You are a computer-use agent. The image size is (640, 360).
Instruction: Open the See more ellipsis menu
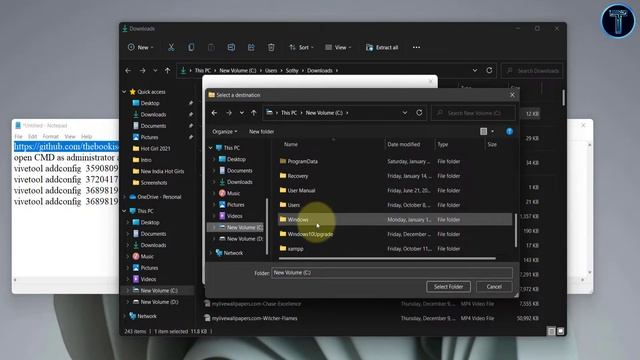(x=416, y=47)
